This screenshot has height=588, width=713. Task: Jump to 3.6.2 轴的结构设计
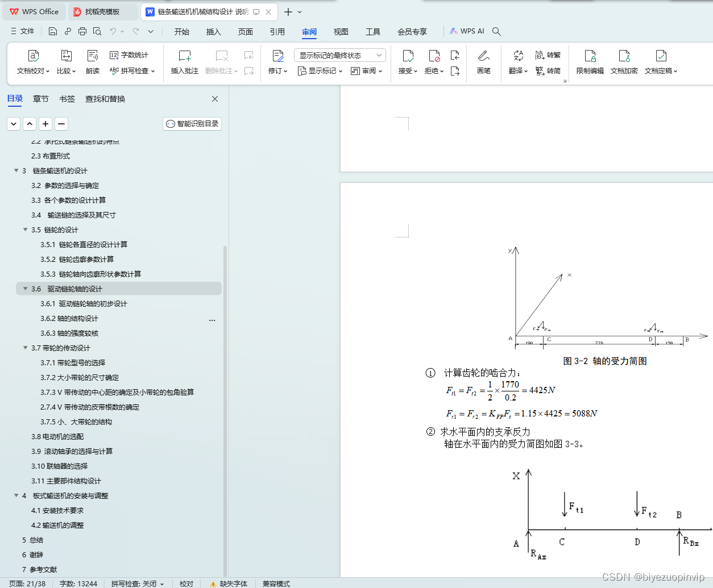(x=69, y=318)
